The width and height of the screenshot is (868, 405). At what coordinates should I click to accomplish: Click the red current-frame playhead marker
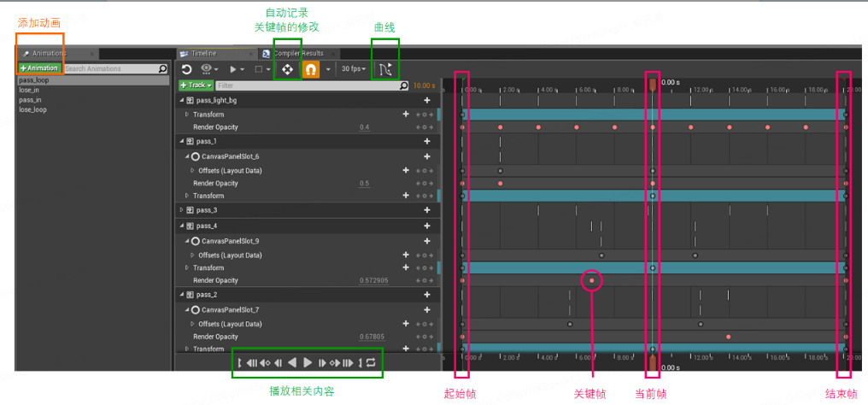(653, 84)
